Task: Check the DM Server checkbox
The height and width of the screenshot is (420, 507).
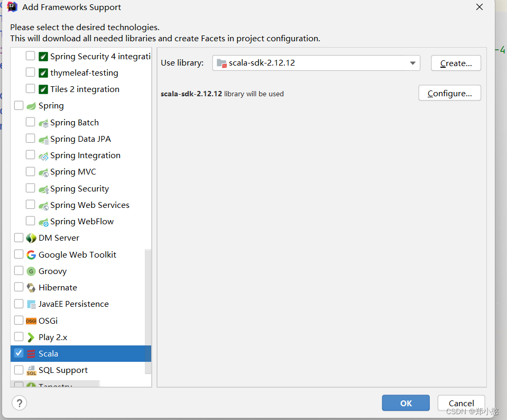Action: 19,238
